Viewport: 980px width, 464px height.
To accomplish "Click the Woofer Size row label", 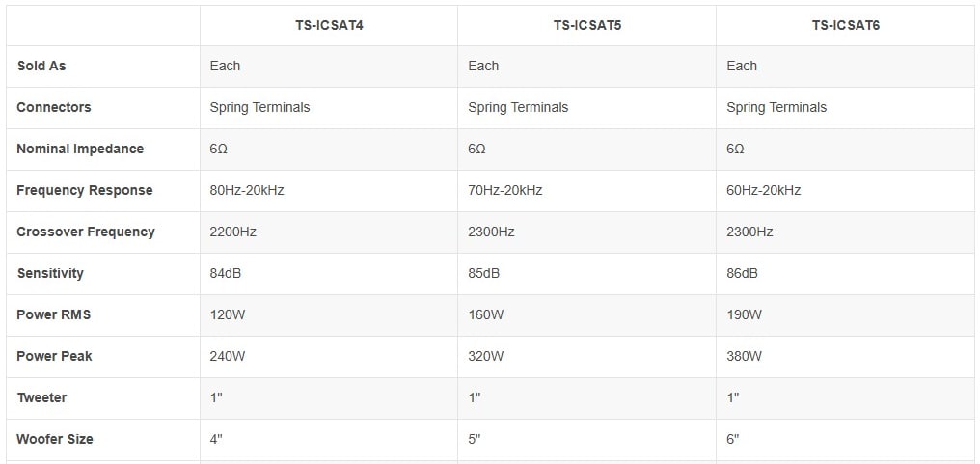I will click(x=55, y=439).
